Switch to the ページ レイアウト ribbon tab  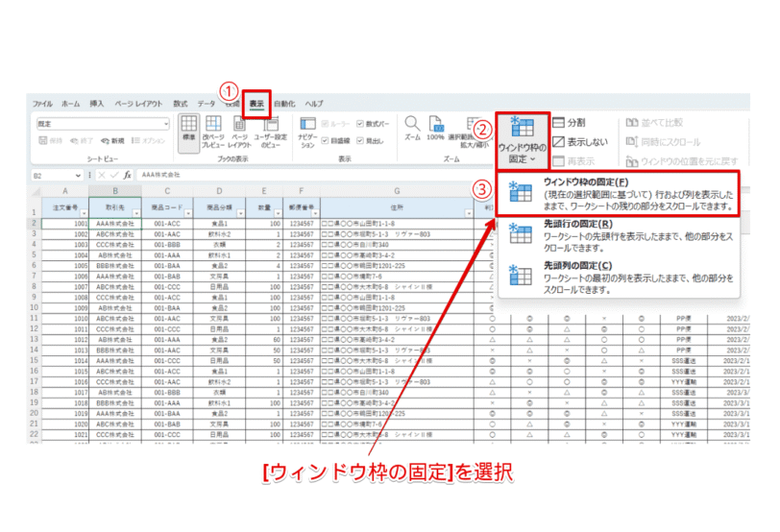click(138, 104)
